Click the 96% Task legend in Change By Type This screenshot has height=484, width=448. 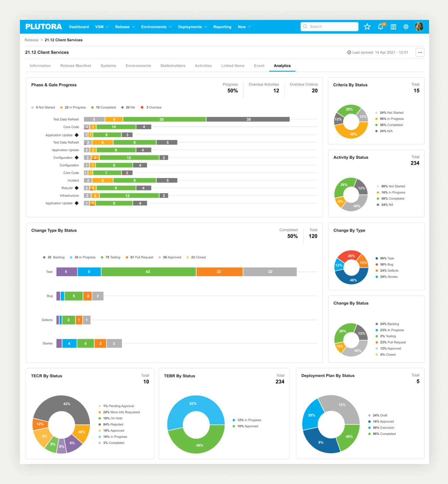[x=385, y=258]
